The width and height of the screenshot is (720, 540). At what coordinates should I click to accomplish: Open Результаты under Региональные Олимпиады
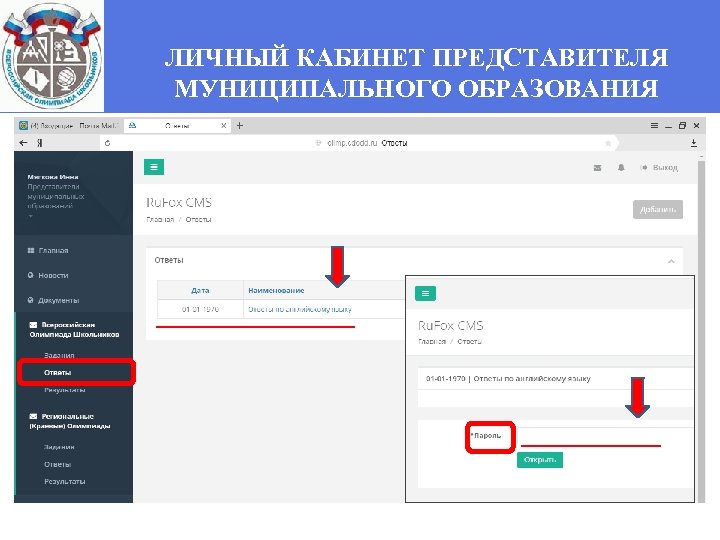65,481
